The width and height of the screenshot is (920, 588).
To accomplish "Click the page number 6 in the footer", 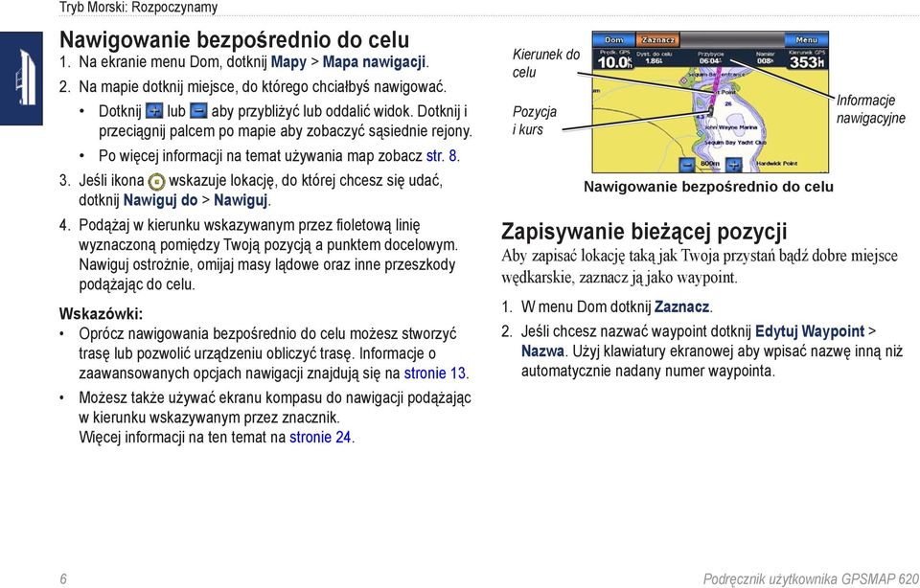I will pos(63,579).
